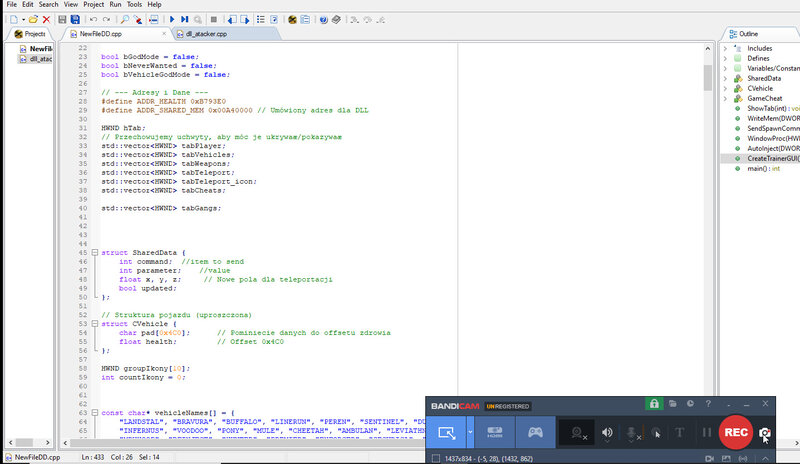
Task: Expand the CVehicle node in Outline
Action: [x=726, y=88]
